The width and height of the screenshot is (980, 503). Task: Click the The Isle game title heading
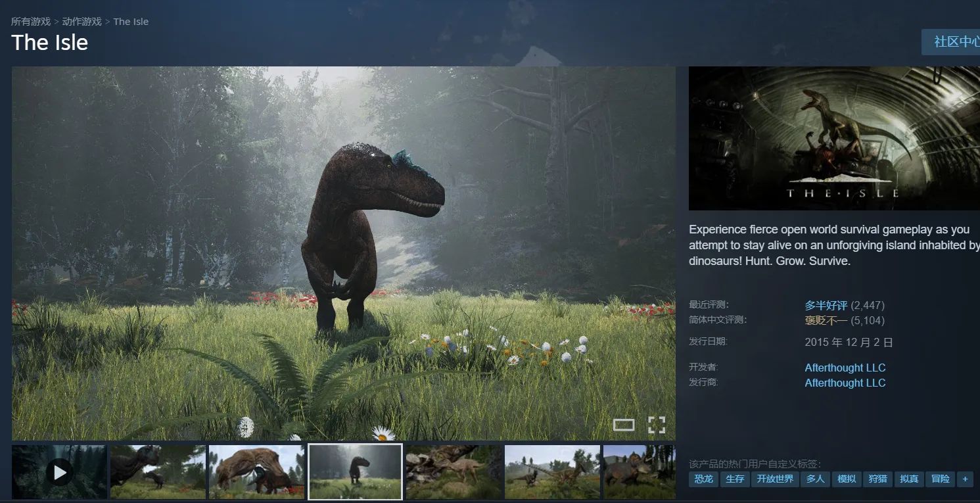pyautogui.click(x=50, y=43)
